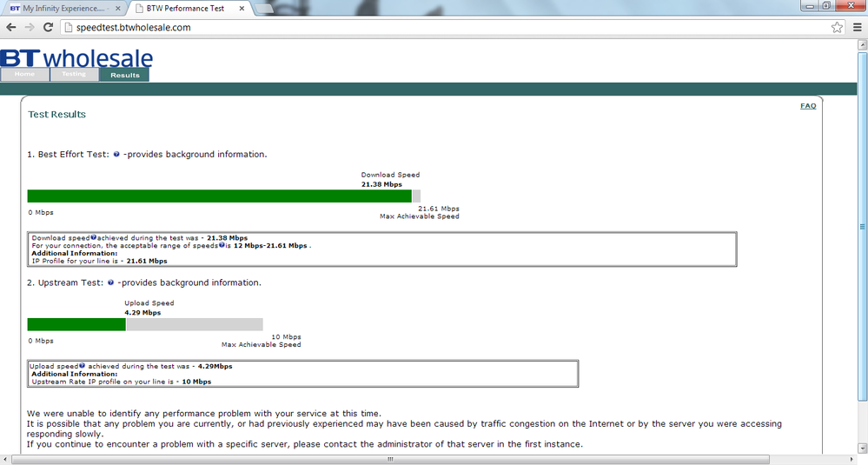Switch to the My Infinity Experience tab

pyautogui.click(x=65, y=9)
